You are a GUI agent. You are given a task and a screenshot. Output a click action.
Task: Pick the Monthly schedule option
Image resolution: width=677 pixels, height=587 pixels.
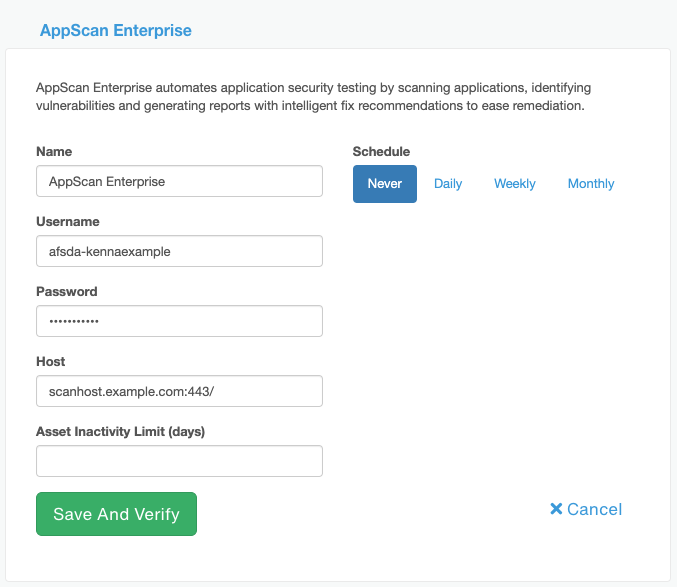[x=591, y=184]
